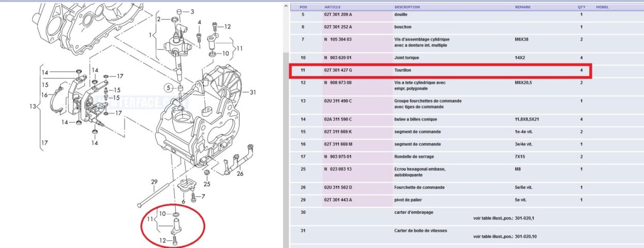The height and width of the screenshot is (248, 644).
Task: Click the 'Vis a tete cylindrique avec' description
Action: click(420, 82)
